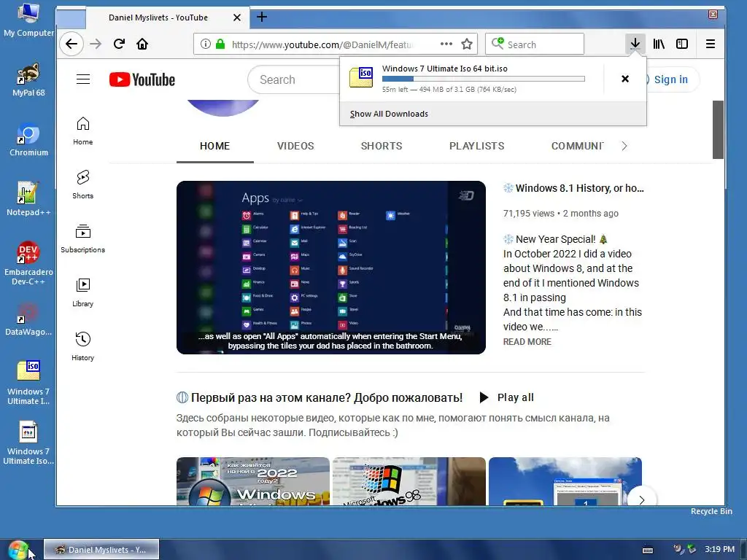The height and width of the screenshot is (560, 747).
Task: Go to YouTube Home in sidebar
Action: click(x=83, y=131)
